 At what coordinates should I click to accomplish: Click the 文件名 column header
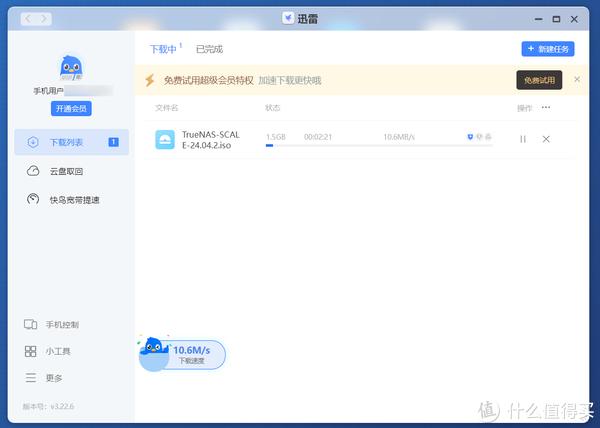(166, 108)
